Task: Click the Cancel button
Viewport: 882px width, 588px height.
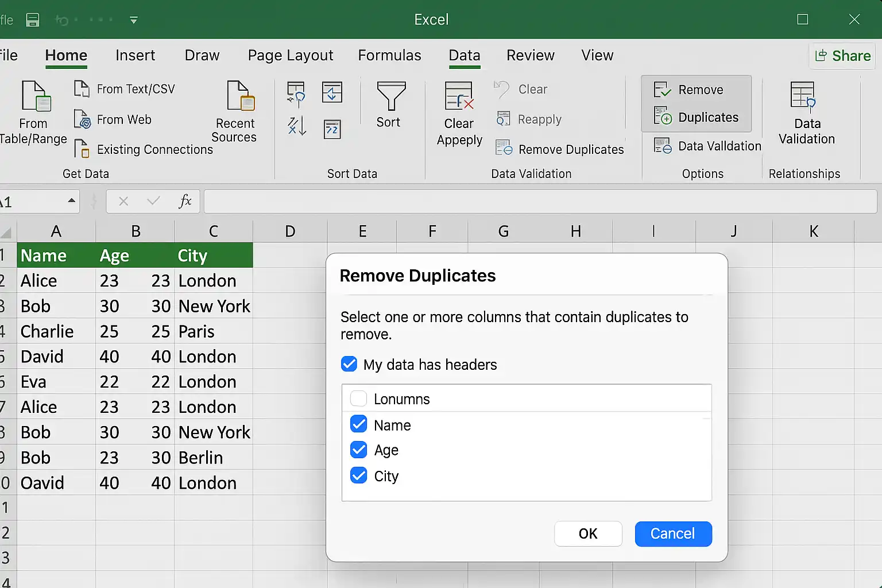Action: pyautogui.click(x=674, y=533)
